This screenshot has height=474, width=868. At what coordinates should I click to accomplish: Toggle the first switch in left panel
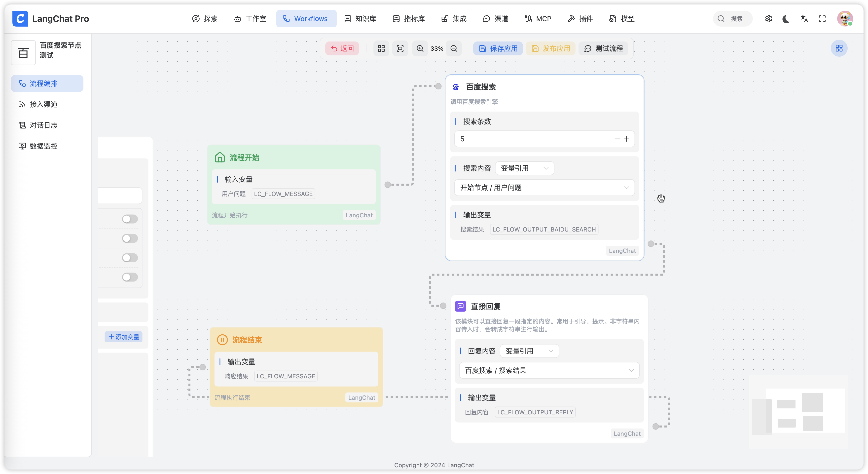[x=130, y=219]
